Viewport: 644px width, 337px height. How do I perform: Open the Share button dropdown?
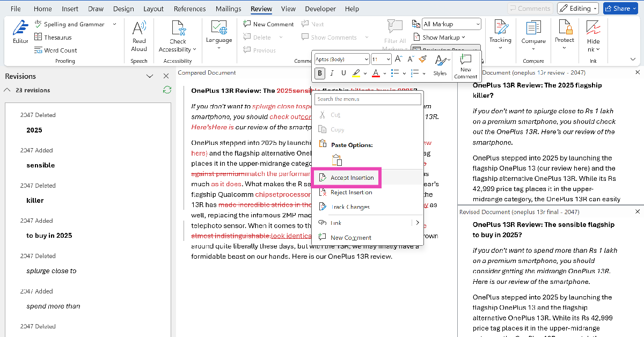635,8
